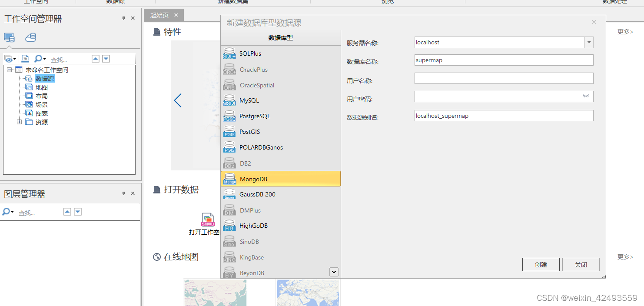Select SinoDB database type
This screenshot has height=306, width=644.
280,242
